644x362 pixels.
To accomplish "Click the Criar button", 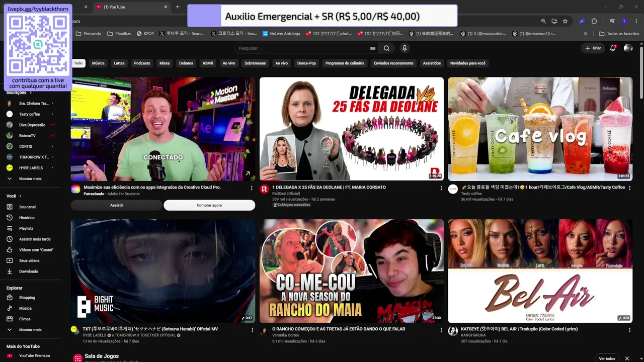I will (593, 48).
